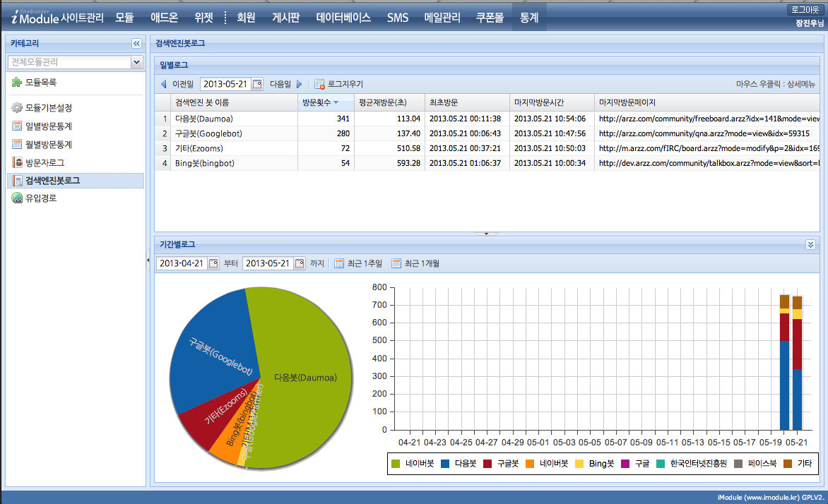The width and height of the screenshot is (828, 504).
Task: Go to previous day with left arrow
Action: coord(164,84)
